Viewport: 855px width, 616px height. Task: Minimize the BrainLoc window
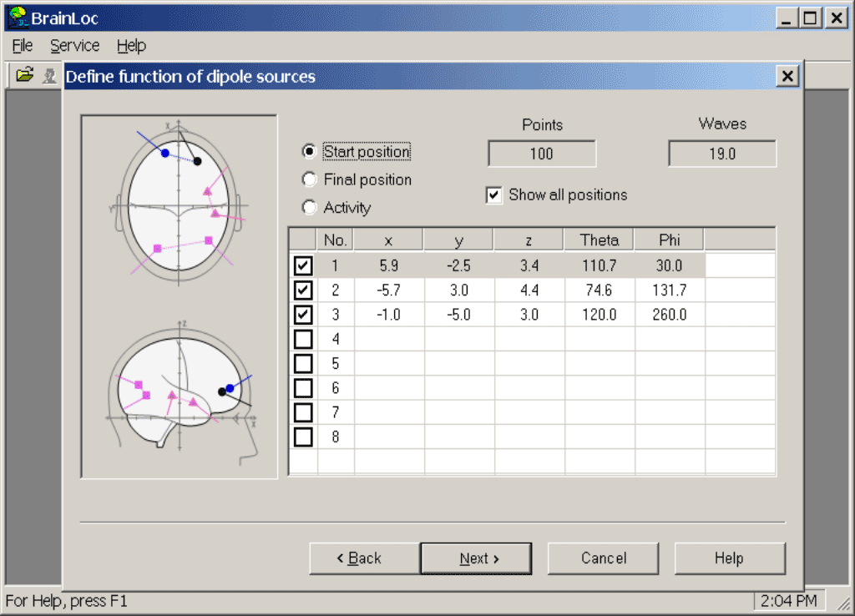click(787, 18)
